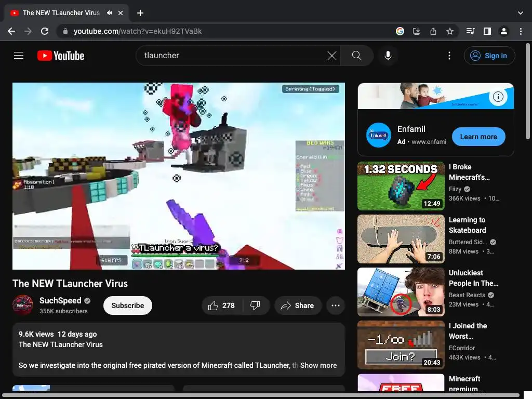Select the YouTube URL address bar
532x399 pixels.
coord(224,31)
